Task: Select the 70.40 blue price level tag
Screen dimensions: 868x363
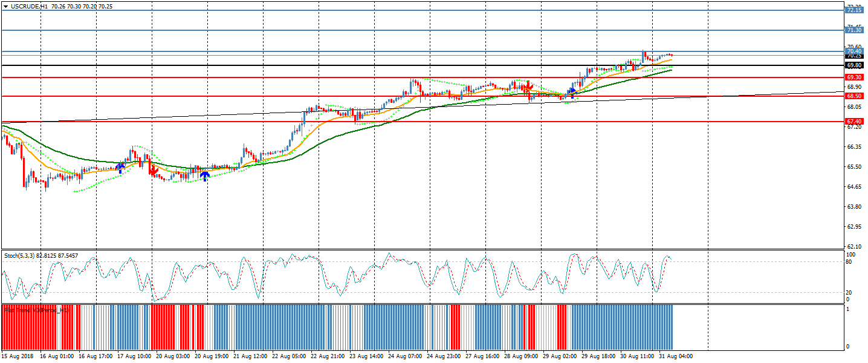Action: [854, 51]
